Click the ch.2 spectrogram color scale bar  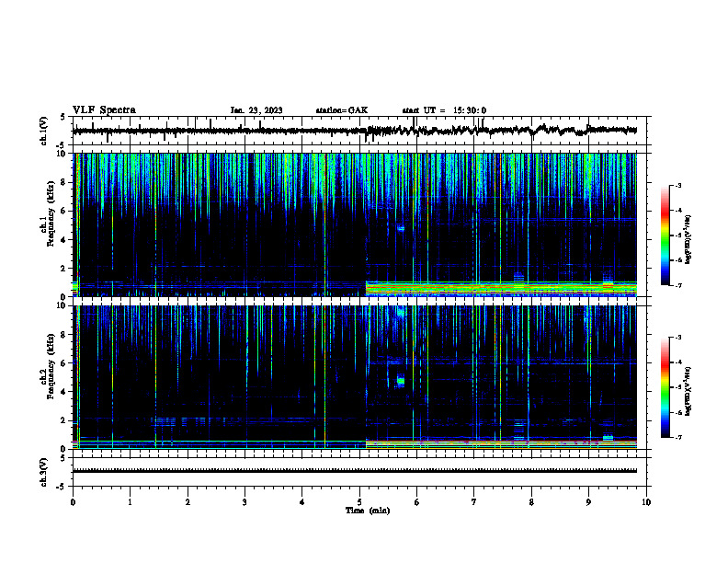coord(665,387)
